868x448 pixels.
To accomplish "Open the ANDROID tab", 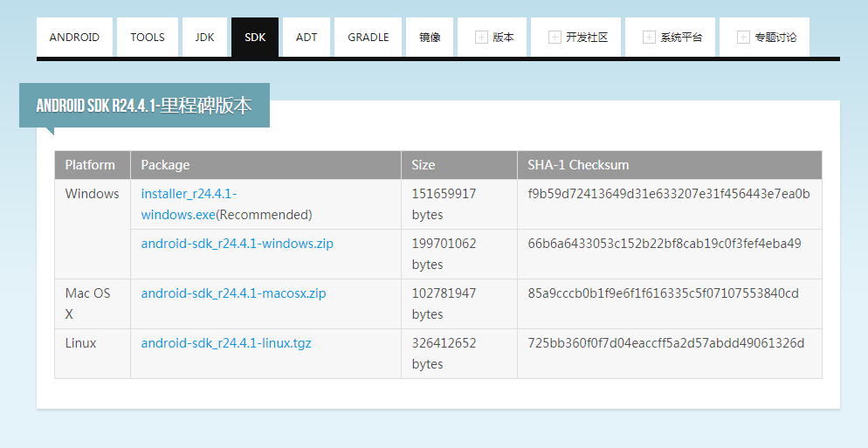I will click(74, 37).
